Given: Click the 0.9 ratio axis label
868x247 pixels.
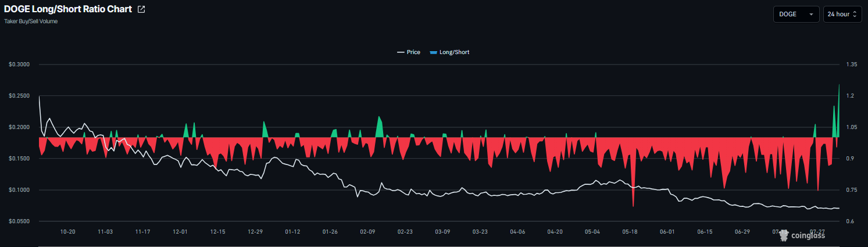Looking at the screenshot, I should pyautogui.click(x=850, y=158).
